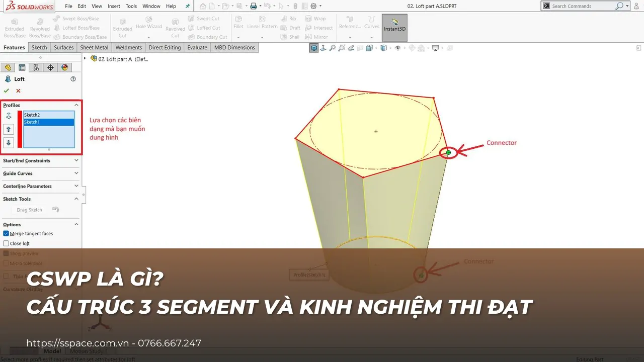Image resolution: width=644 pixels, height=362 pixels.
Task: Confirm the Loft with the green checkmark
Action: click(7, 90)
